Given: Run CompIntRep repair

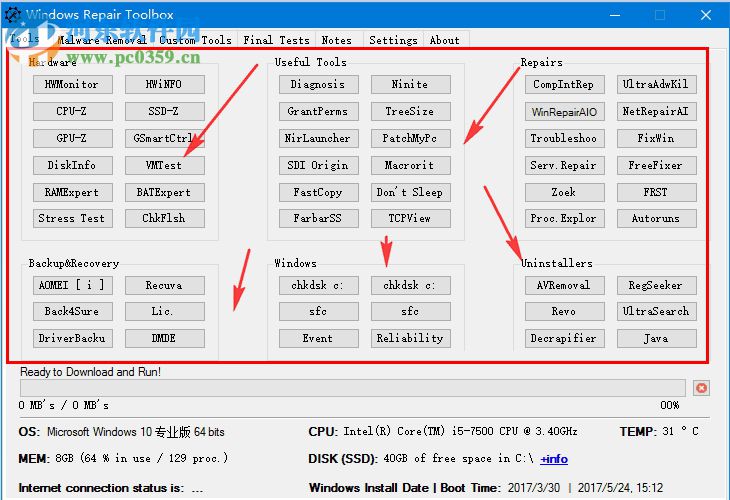Looking at the screenshot, I should pos(564,84).
